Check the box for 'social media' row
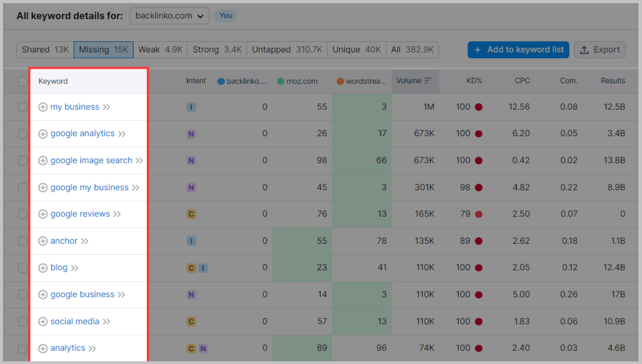 click(x=23, y=322)
